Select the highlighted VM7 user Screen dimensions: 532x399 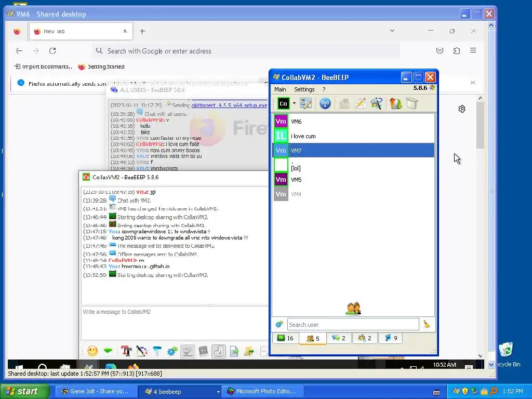tap(354, 150)
